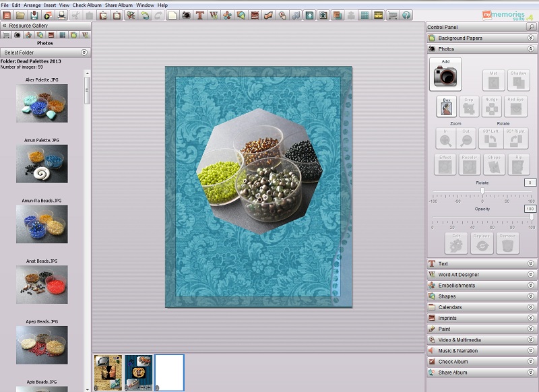Open the Arrange menu

point(32,5)
